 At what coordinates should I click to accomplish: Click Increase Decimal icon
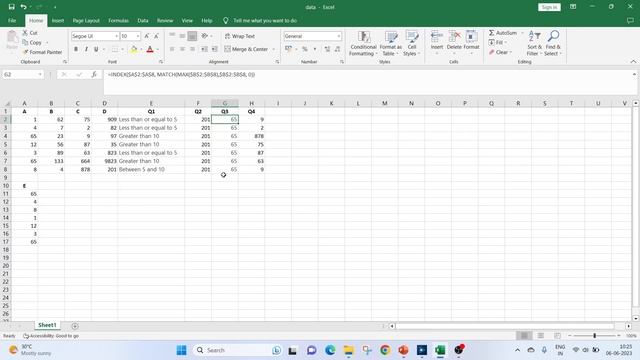click(x=327, y=49)
